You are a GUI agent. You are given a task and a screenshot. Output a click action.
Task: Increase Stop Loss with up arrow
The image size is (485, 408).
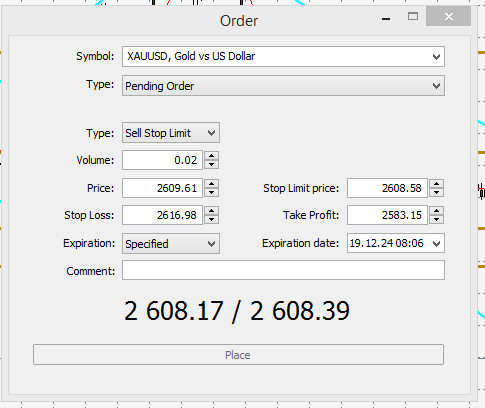211,210
